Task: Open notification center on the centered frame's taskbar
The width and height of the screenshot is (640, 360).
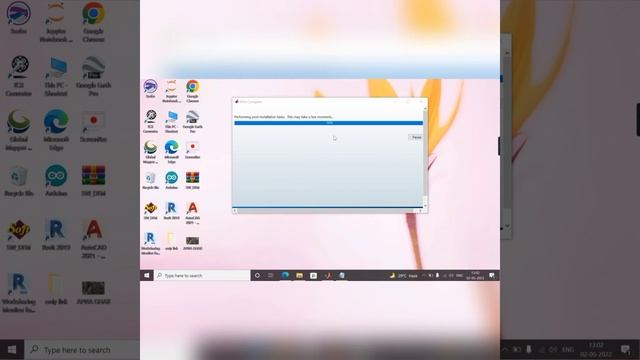Action: [x=492, y=276]
